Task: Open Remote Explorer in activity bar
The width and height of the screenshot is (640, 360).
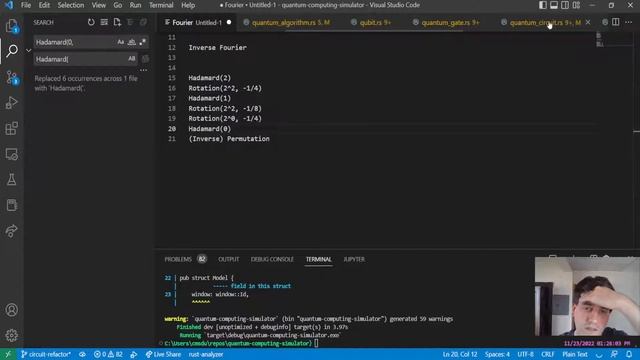Action: tap(12, 154)
